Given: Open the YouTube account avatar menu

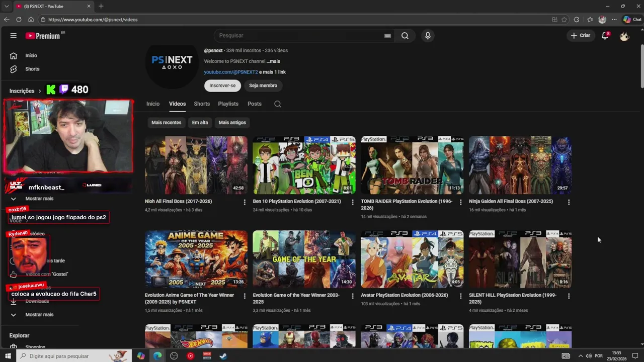Looking at the screenshot, I should pos(624,36).
